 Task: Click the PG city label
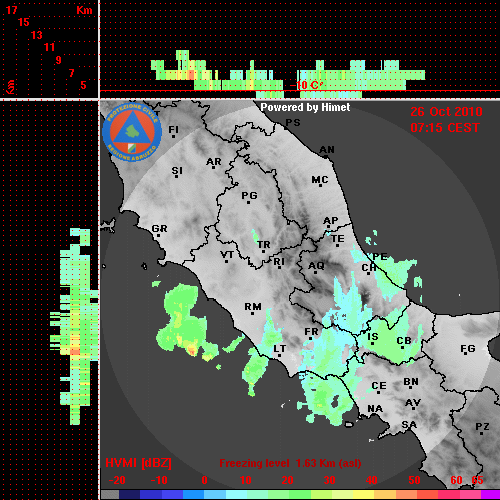249,196
